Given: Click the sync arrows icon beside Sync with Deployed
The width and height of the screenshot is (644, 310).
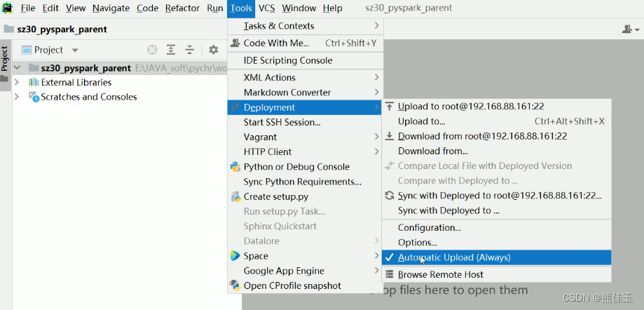Looking at the screenshot, I should coord(390,196).
